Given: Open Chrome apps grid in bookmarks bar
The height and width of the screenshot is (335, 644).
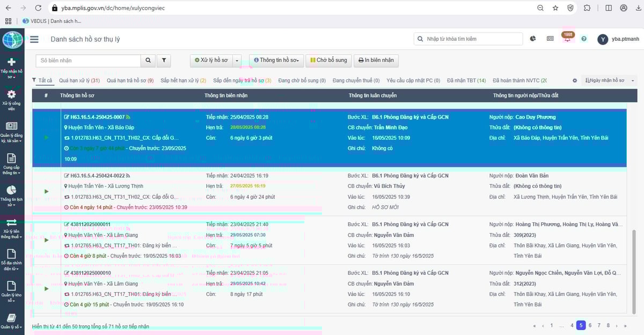Looking at the screenshot, I should (x=8, y=21).
